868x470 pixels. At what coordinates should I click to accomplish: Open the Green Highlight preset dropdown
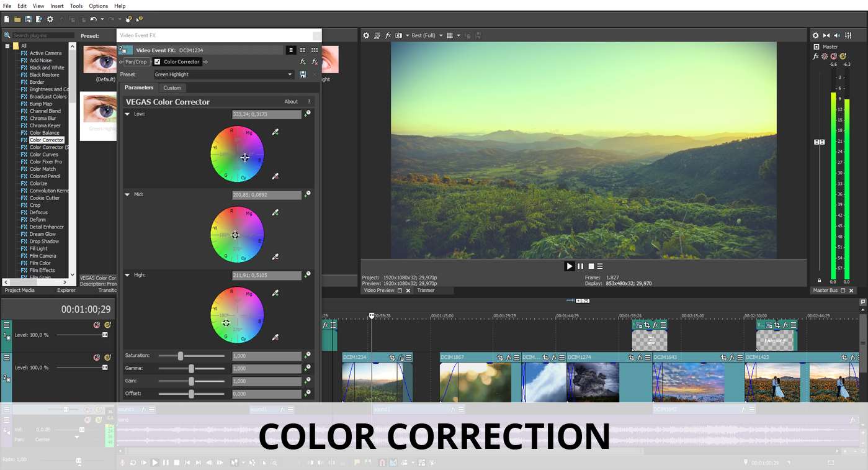290,75
